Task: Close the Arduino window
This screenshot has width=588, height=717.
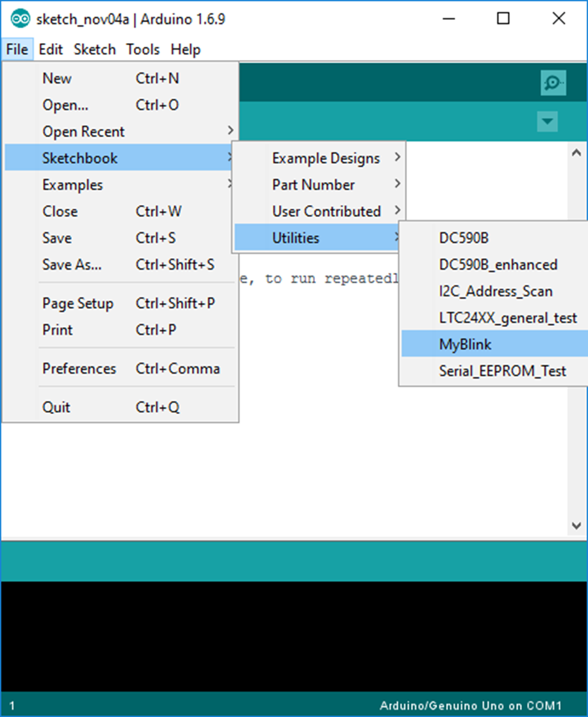Action: (x=559, y=19)
